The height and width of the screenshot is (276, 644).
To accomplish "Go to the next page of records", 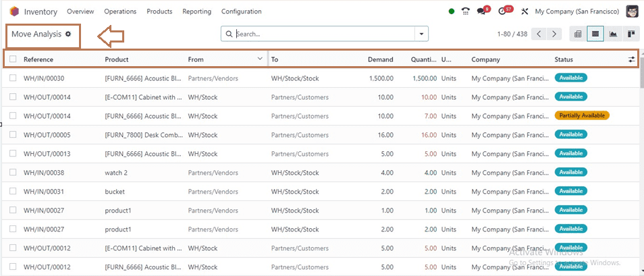I will click(554, 34).
